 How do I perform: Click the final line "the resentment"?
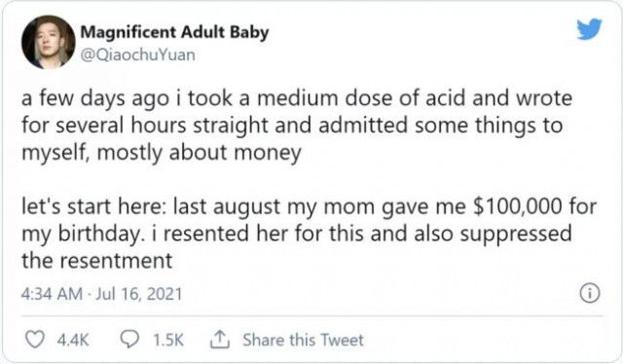click(97, 261)
